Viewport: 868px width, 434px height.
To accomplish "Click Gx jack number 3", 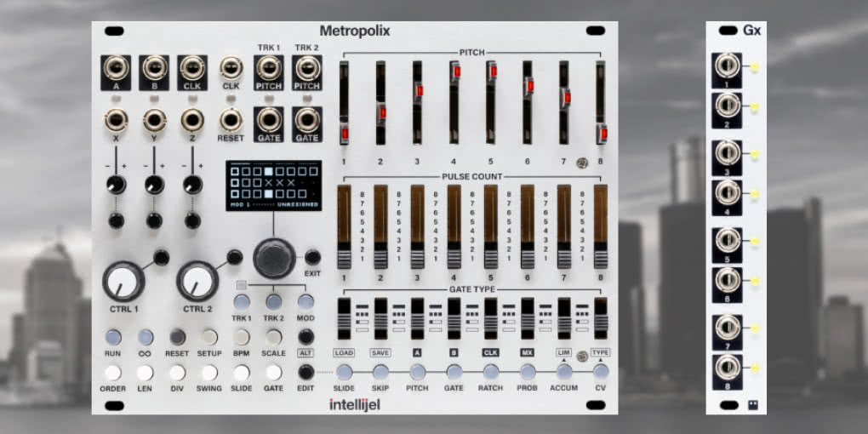I will [728, 153].
